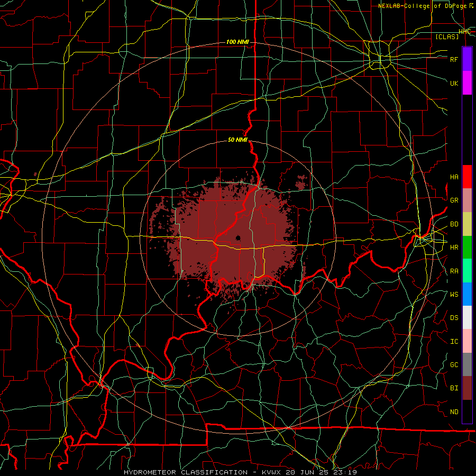Click the HR green legend color block
Image resolution: width=476 pixels, height=476 pixels.
pyautogui.click(x=467, y=248)
